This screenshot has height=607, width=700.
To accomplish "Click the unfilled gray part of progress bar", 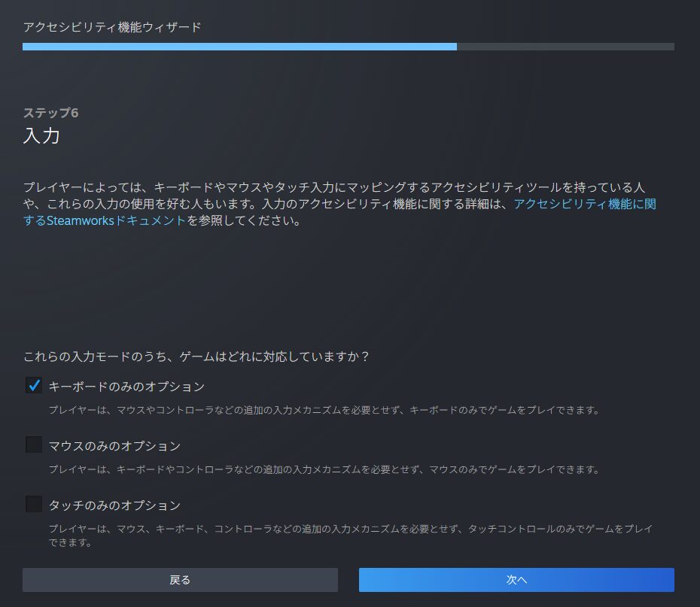I will (x=565, y=47).
